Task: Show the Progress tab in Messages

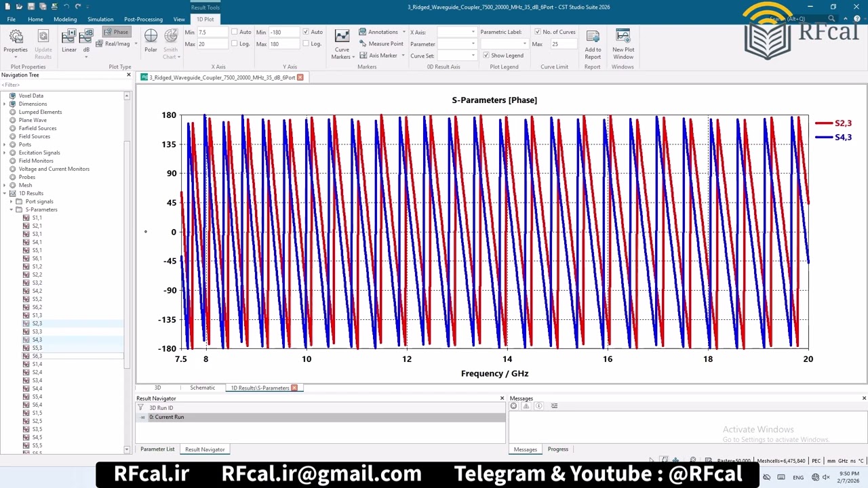Action: (x=557, y=449)
